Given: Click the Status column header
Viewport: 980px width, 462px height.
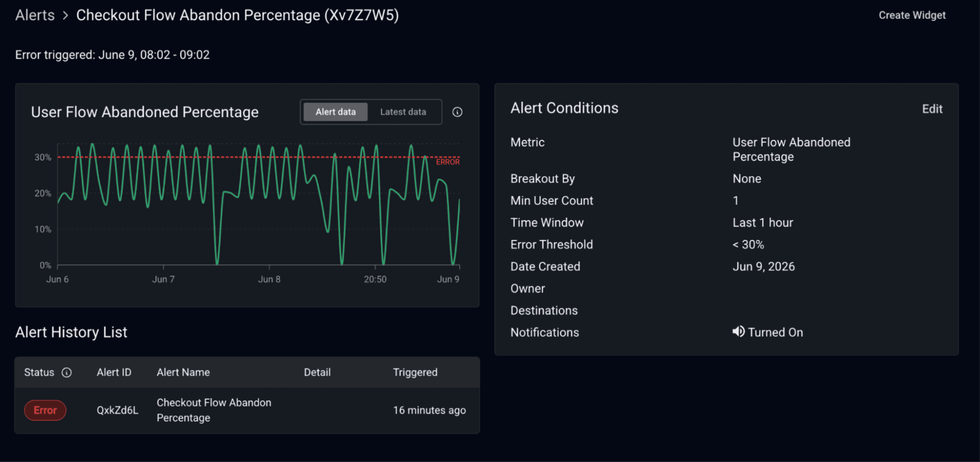Looking at the screenshot, I should (39, 373).
